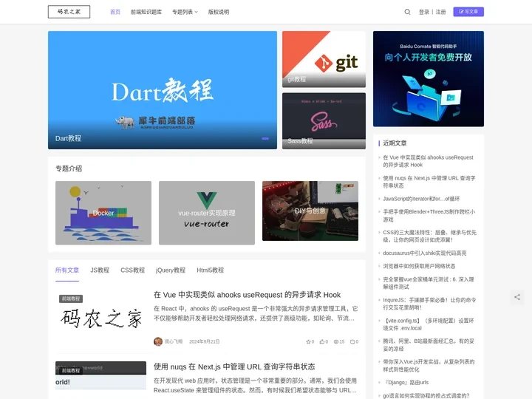Open recent post 使用 nuqs in sidebar
The image size is (532, 399).
coord(429,182)
